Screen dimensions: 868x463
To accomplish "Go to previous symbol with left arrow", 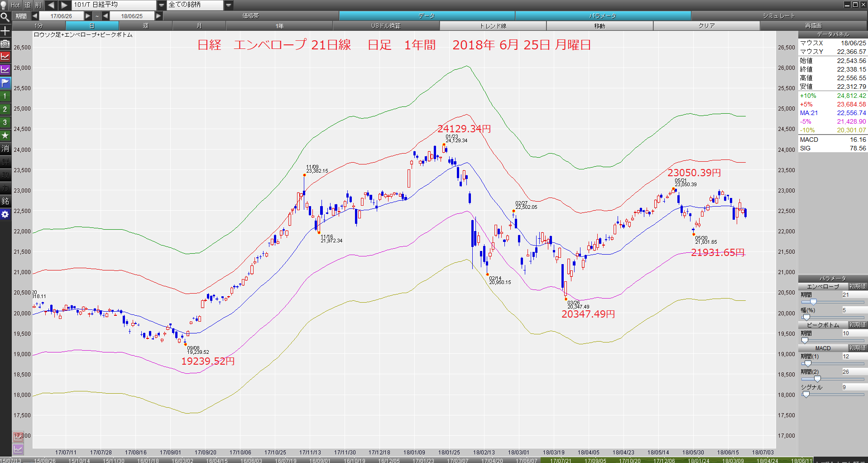I will (x=51, y=5).
